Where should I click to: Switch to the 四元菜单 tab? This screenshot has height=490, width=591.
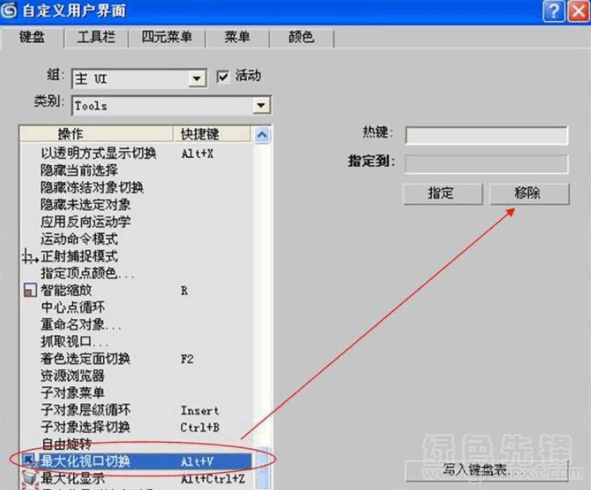(x=167, y=37)
